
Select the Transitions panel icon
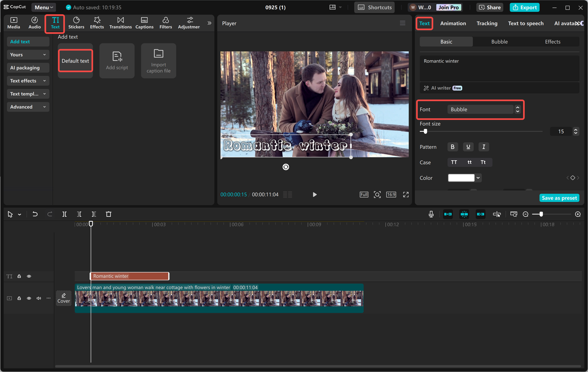[x=120, y=23]
